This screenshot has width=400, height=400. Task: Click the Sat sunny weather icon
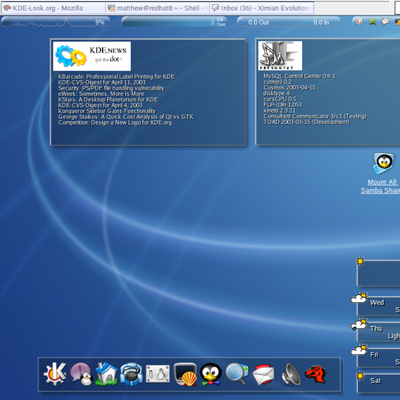[360, 376]
